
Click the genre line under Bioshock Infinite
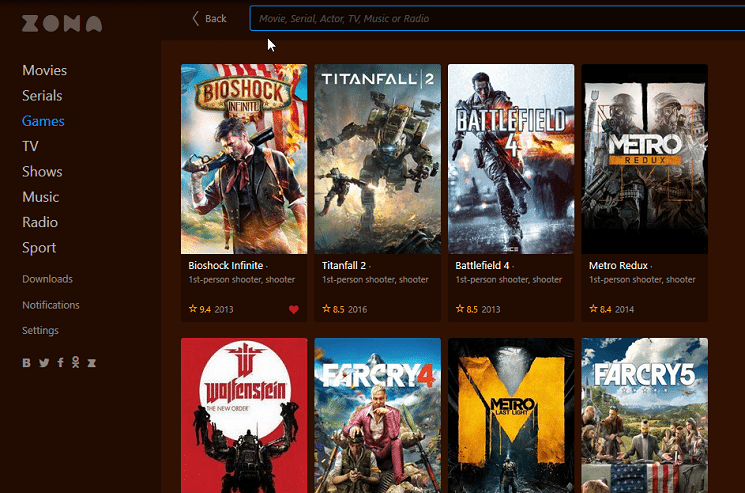pos(241,280)
